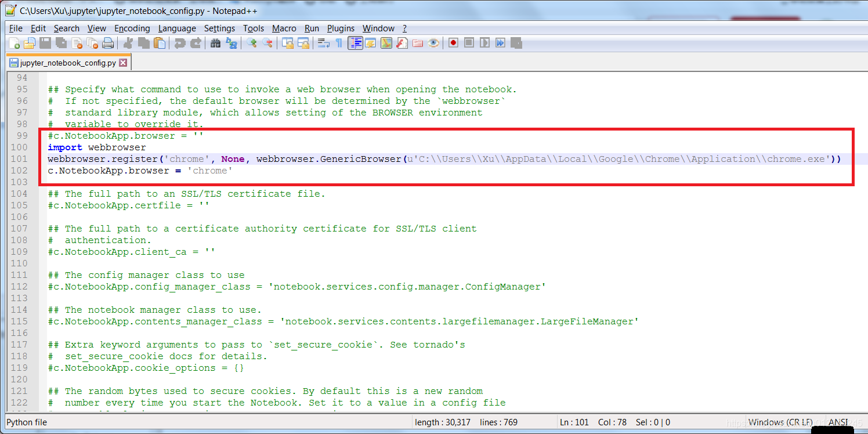868x434 pixels.
Task: Click 'ANSI' encoding in status bar
Action: (838, 422)
